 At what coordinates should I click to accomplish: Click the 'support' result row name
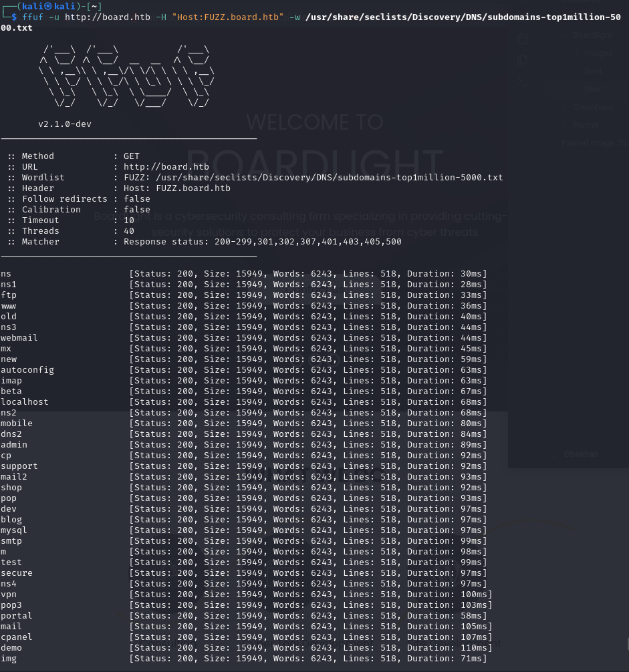[x=19, y=466]
